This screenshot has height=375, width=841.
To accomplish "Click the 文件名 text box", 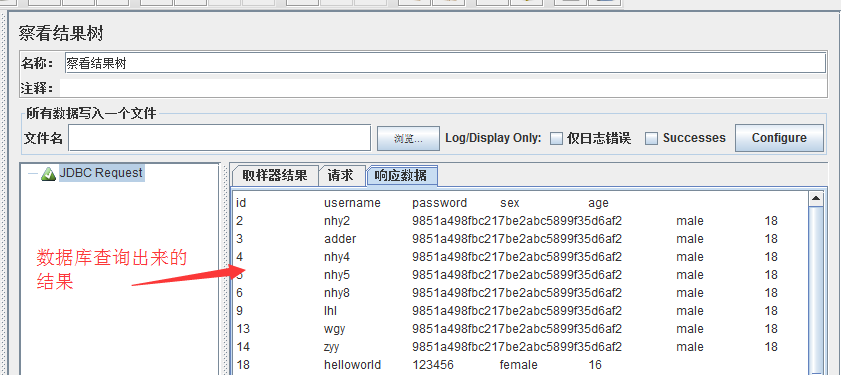I will point(219,138).
